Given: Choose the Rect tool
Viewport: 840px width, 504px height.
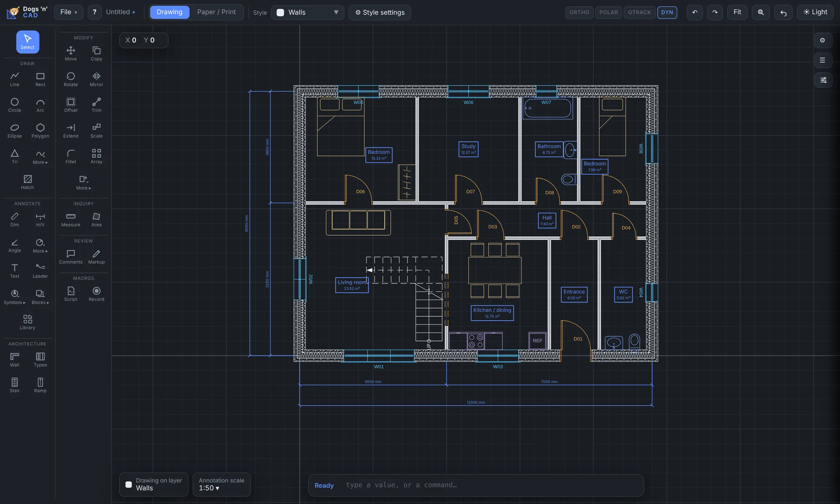Looking at the screenshot, I should click(40, 79).
